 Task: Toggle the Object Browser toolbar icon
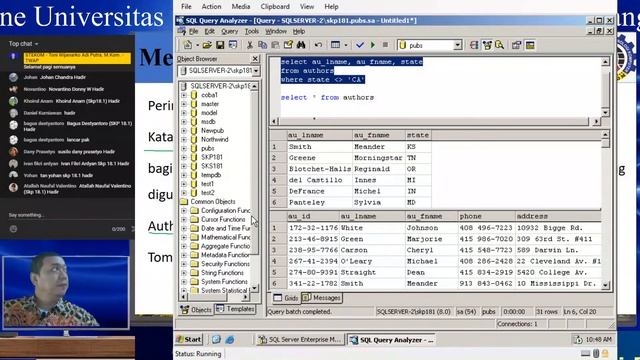click(487, 45)
